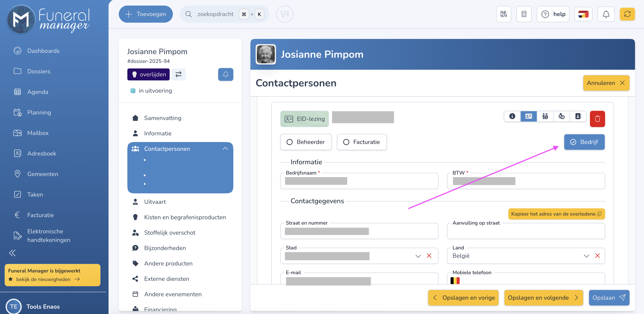Expand the Land dropdown
The height and width of the screenshot is (314, 644).
pos(586,256)
